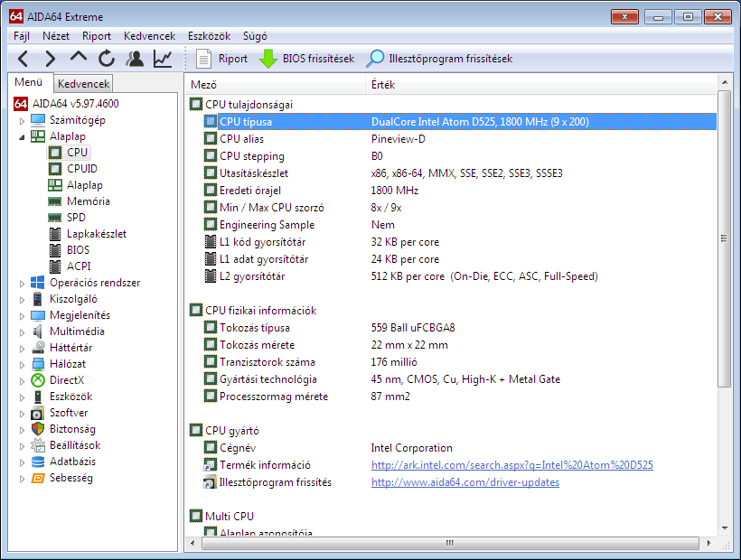Click the scroll down arrow of details pane
The width and height of the screenshot is (741, 560).
(x=725, y=528)
